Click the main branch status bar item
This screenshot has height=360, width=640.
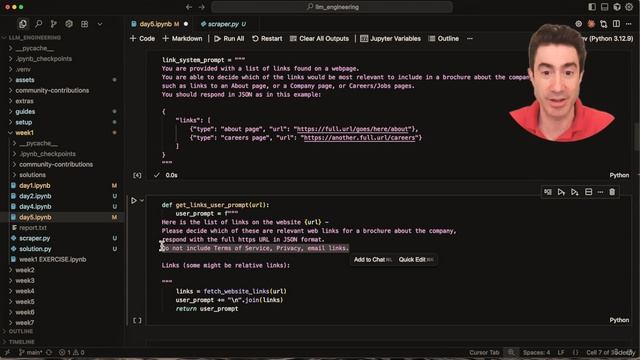coord(31,353)
